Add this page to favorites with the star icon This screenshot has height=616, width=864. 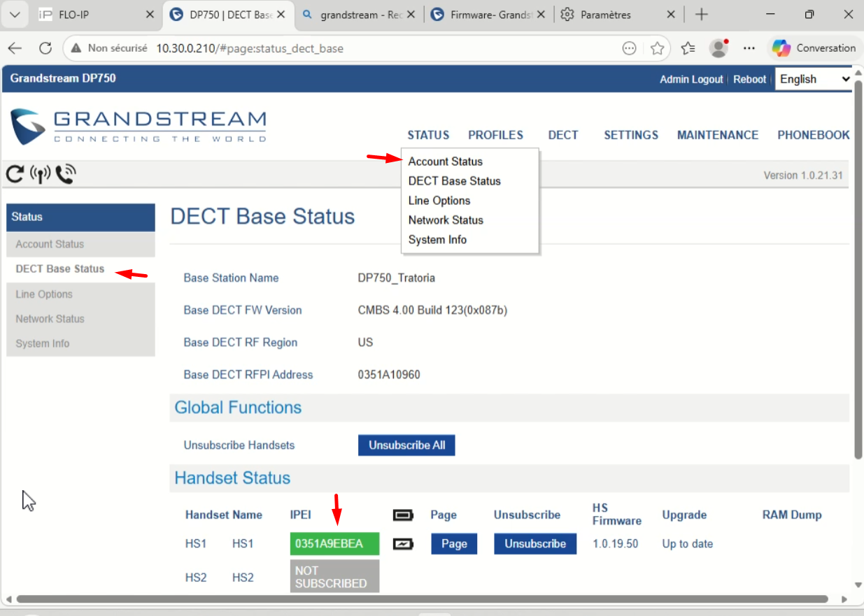click(x=657, y=48)
